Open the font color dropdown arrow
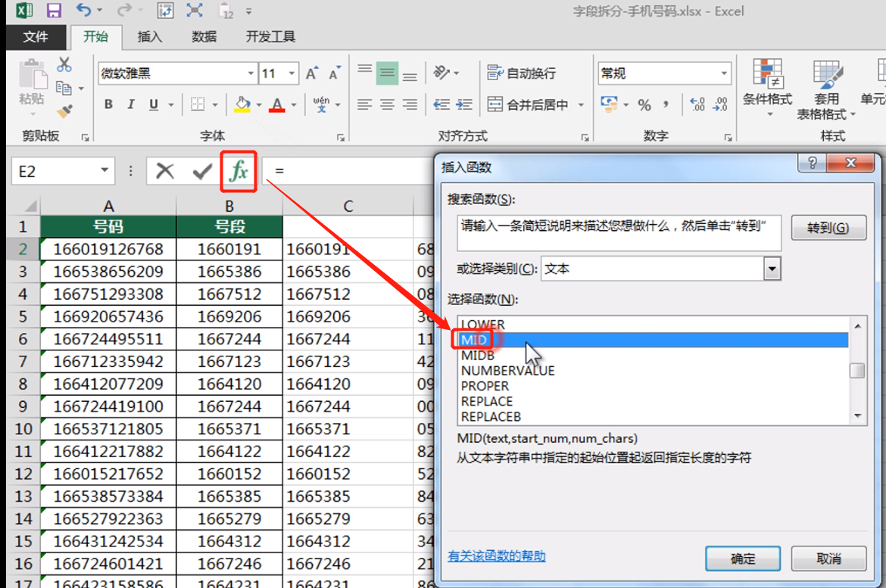This screenshot has height=588, width=886. [x=294, y=105]
